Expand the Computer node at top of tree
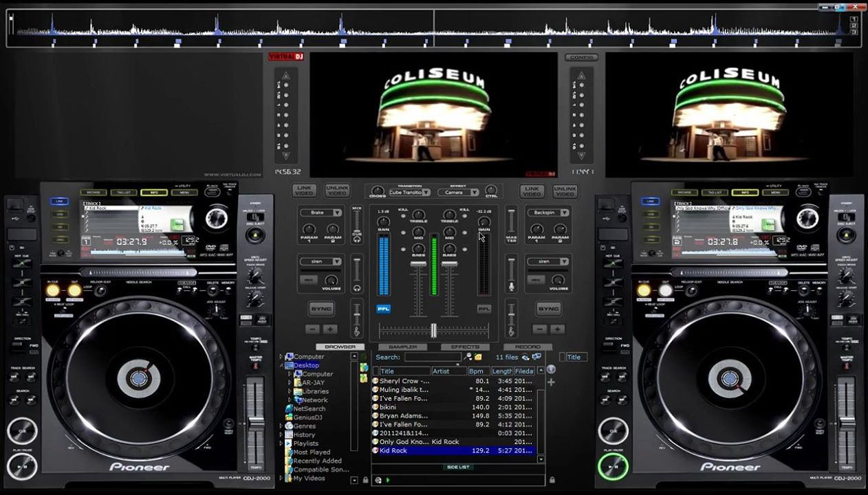 tap(281, 357)
